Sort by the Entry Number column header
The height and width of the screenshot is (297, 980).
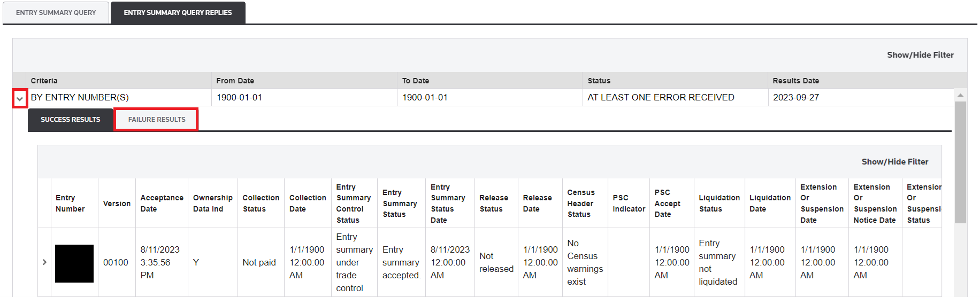pyautogui.click(x=70, y=204)
